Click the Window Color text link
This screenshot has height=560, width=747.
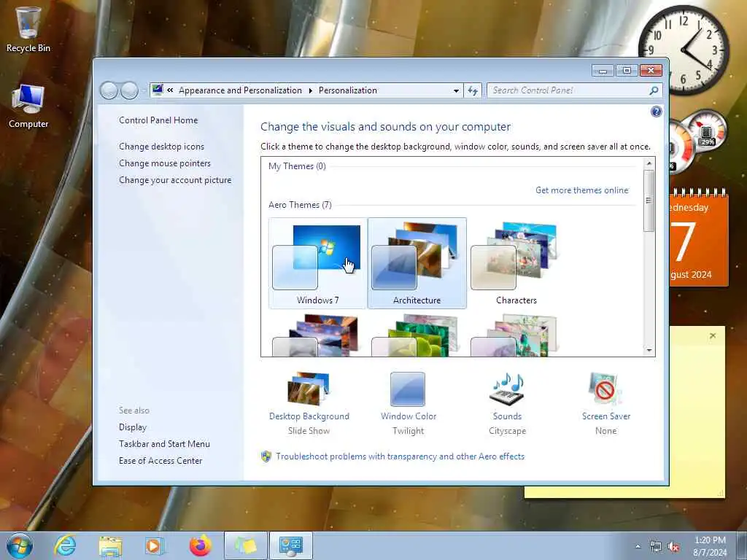(409, 416)
